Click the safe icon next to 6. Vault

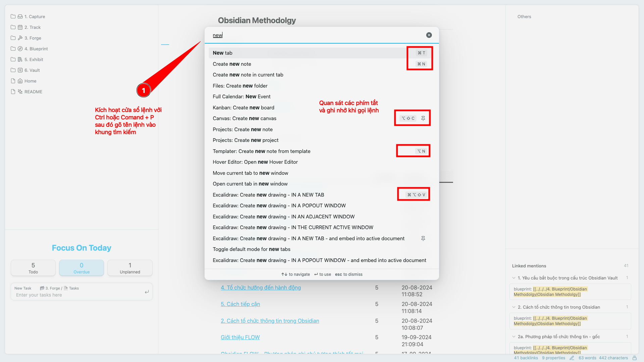click(x=19, y=70)
